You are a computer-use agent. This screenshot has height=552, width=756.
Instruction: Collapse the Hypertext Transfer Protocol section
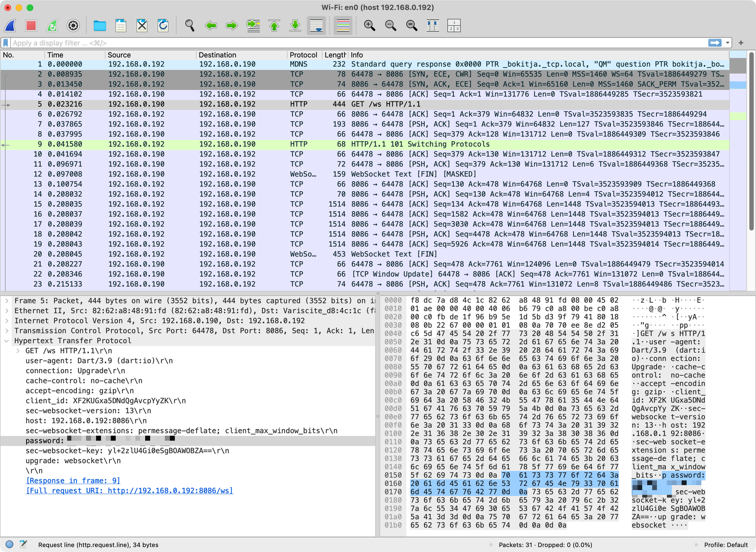click(x=6, y=341)
